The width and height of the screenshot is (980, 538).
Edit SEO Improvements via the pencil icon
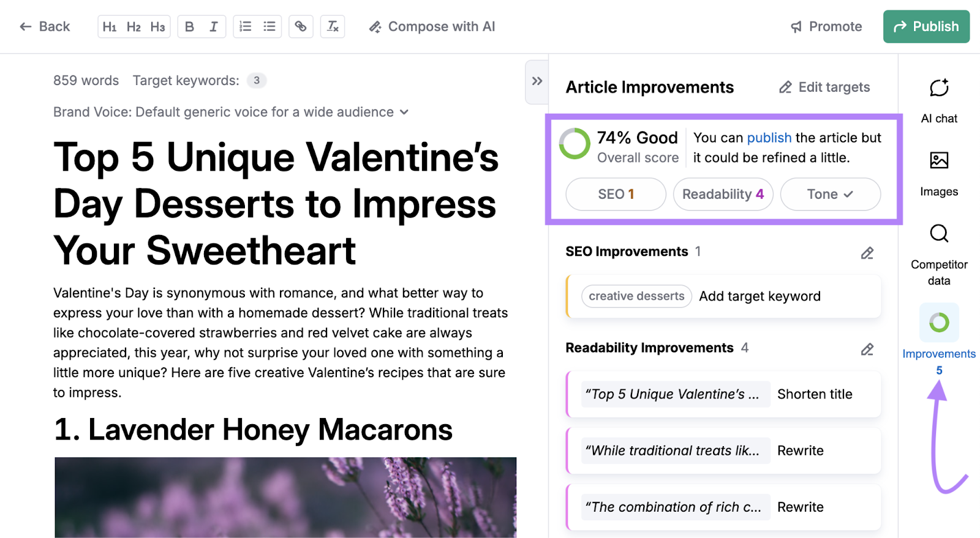click(867, 253)
